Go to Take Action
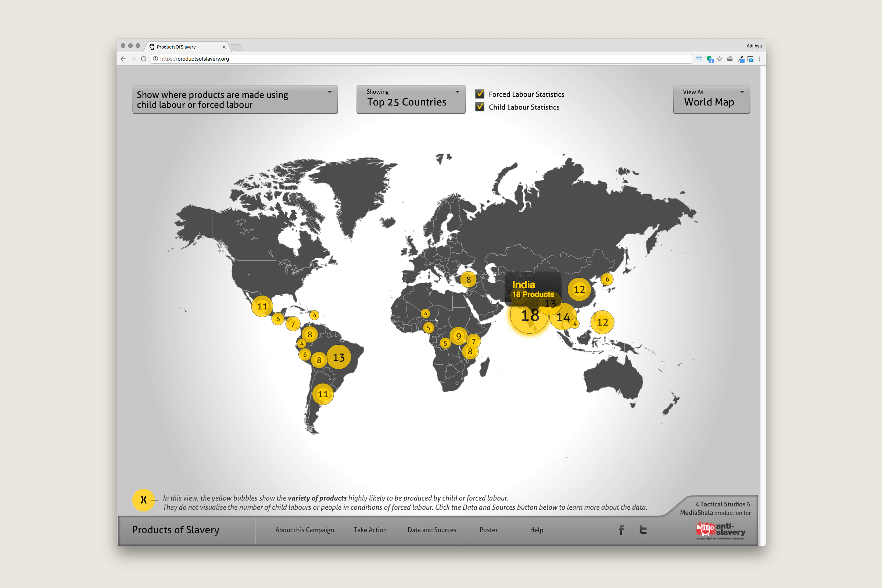This screenshot has height=588, width=882. pyautogui.click(x=370, y=530)
